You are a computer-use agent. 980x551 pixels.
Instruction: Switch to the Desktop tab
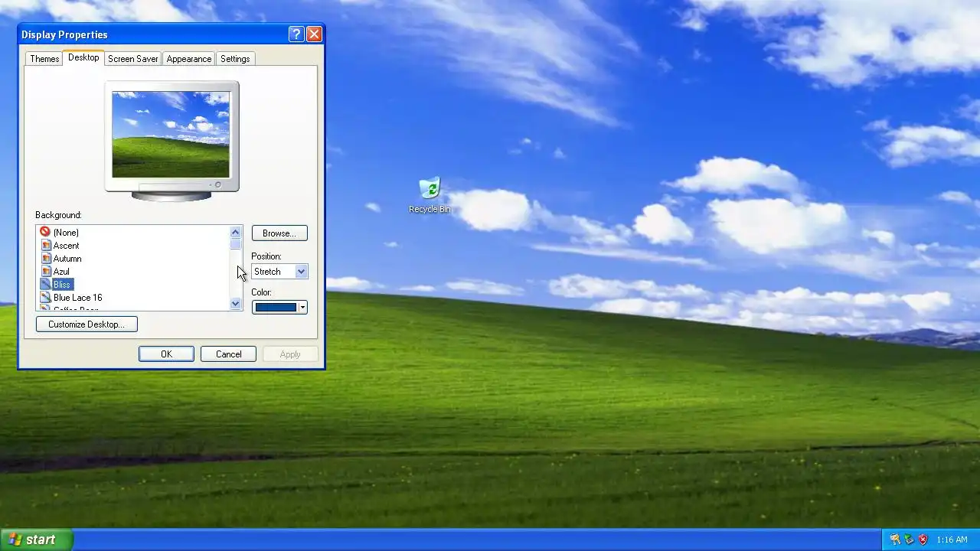tap(83, 57)
